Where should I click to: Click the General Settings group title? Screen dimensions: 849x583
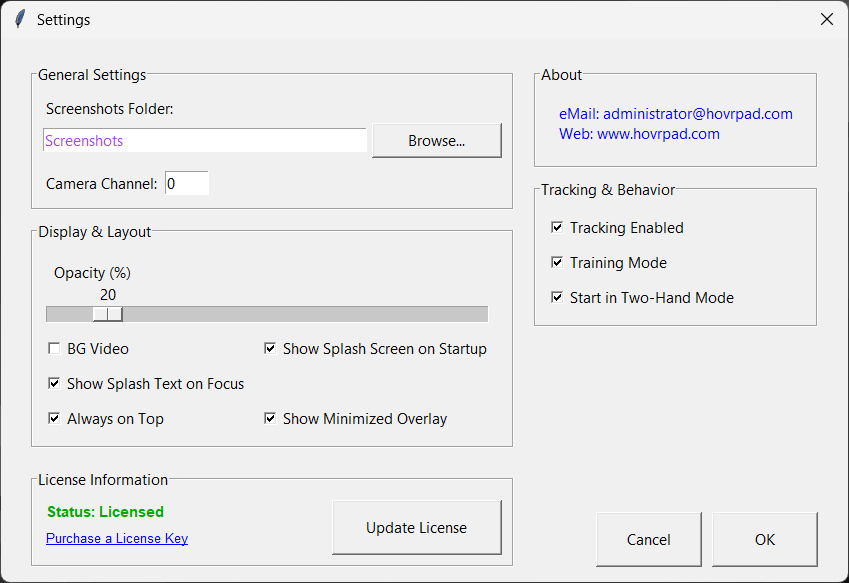pyautogui.click(x=92, y=75)
